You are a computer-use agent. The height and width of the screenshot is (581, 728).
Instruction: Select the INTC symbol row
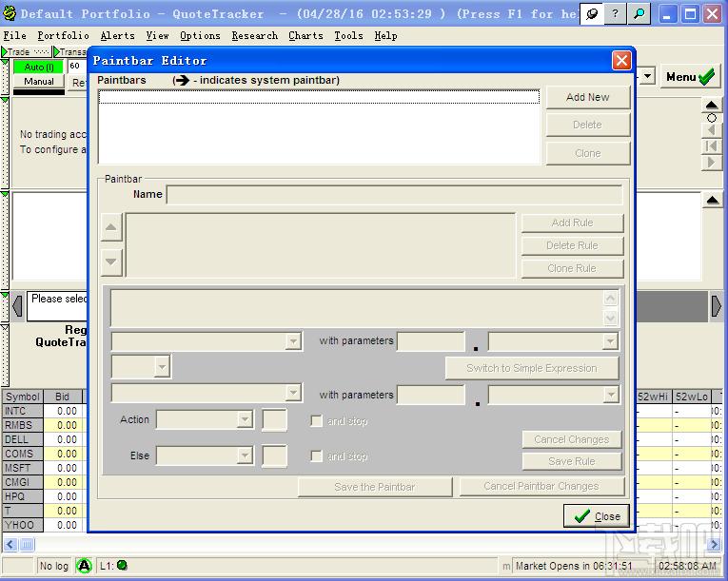pyautogui.click(x=23, y=411)
